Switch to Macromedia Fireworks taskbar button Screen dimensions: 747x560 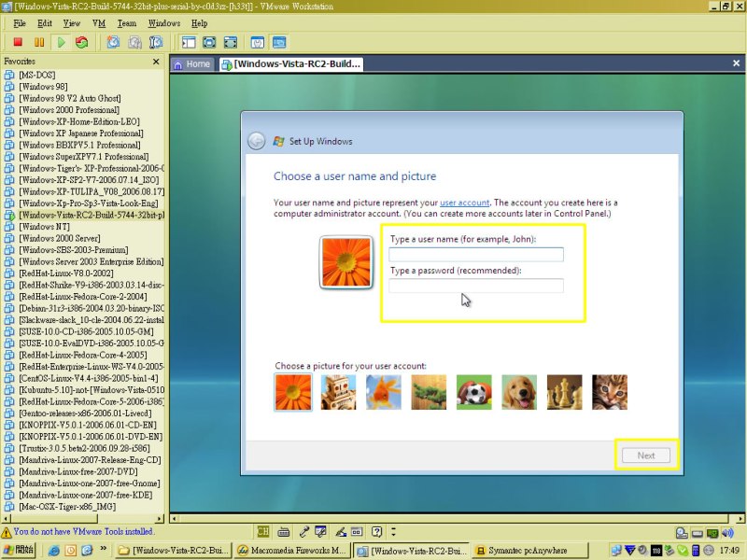click(292, 551)
